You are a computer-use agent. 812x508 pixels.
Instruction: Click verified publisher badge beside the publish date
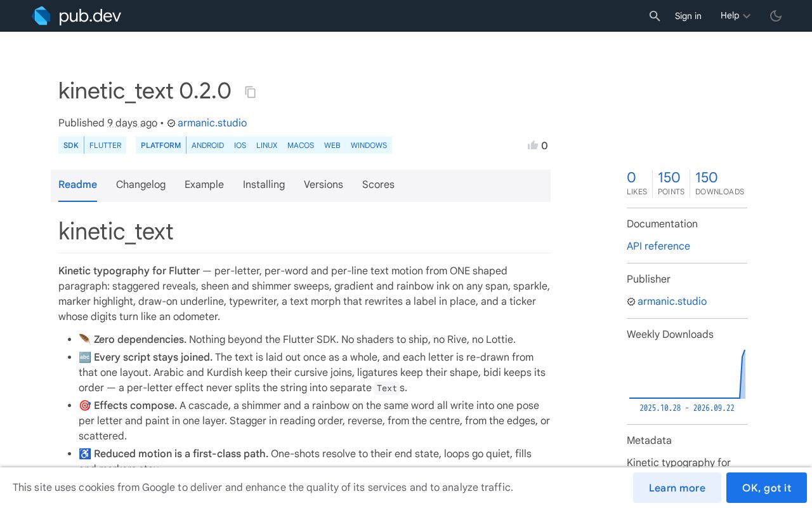click(171, 123)
